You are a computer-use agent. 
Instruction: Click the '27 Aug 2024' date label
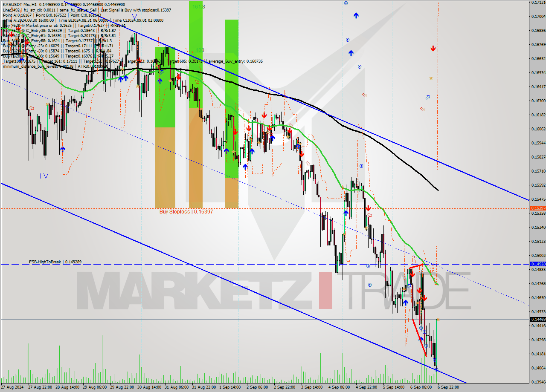click(13, 388)
